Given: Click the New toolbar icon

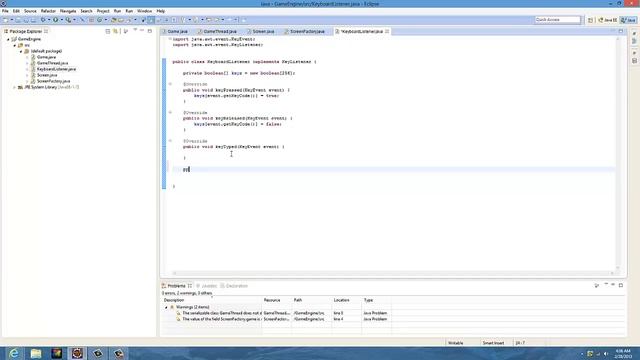Looking at the screenshot, I should tap(5, 20).
